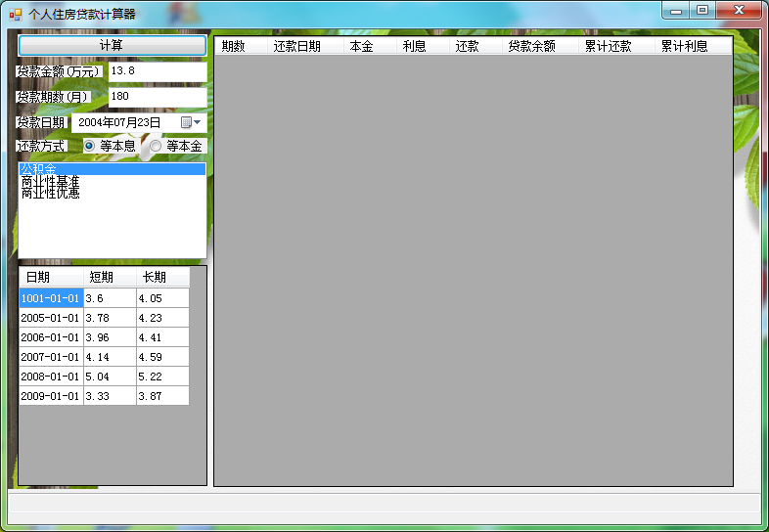Click the 还款 column header

pyautogui.click(x=475, y=46)
